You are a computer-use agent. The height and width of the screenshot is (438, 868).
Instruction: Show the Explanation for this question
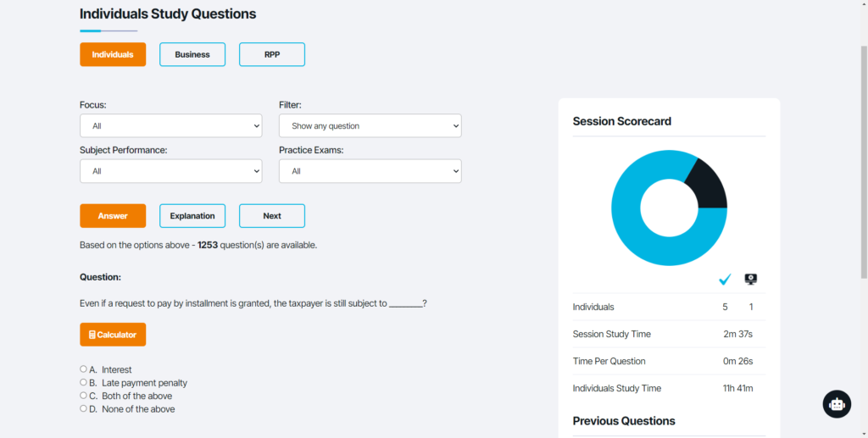pos(192,216)
